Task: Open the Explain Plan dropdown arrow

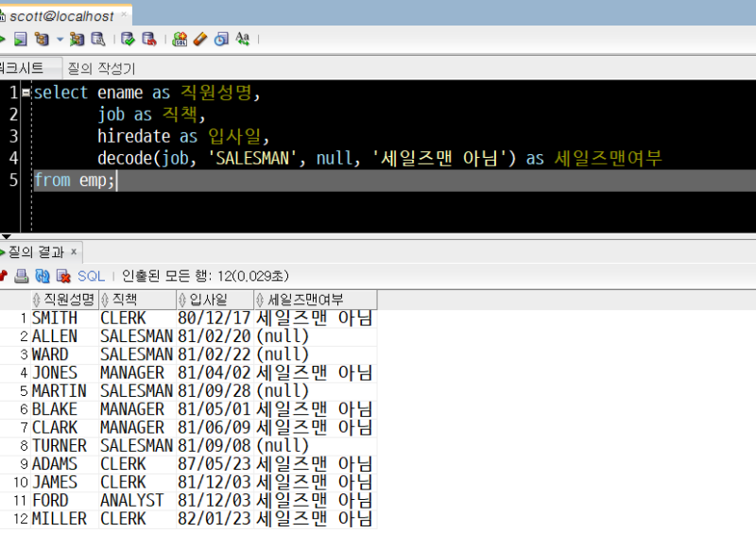Action: [x=59, y=39]
